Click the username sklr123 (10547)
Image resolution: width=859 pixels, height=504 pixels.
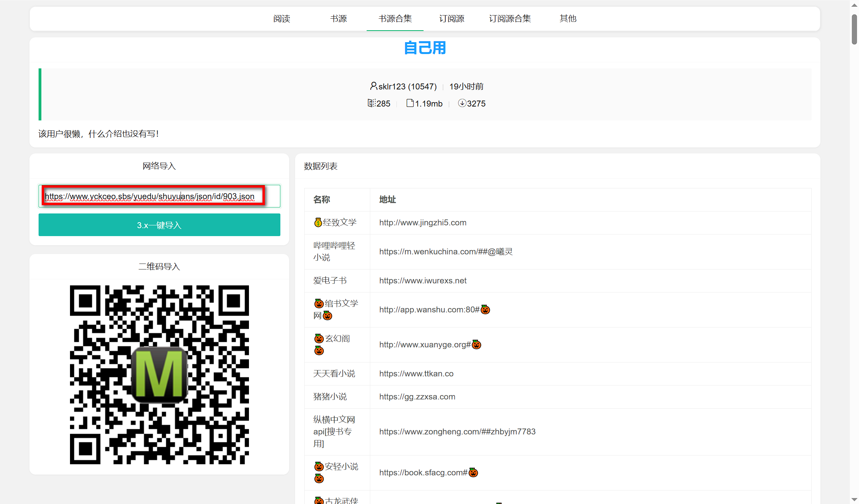click(x=408, y=86)
